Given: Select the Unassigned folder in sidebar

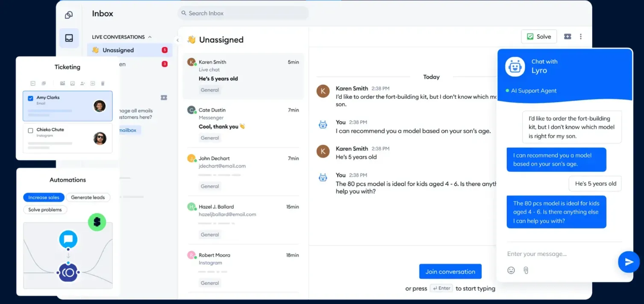Looking at the screenshot, I should [x=130, y=50].
